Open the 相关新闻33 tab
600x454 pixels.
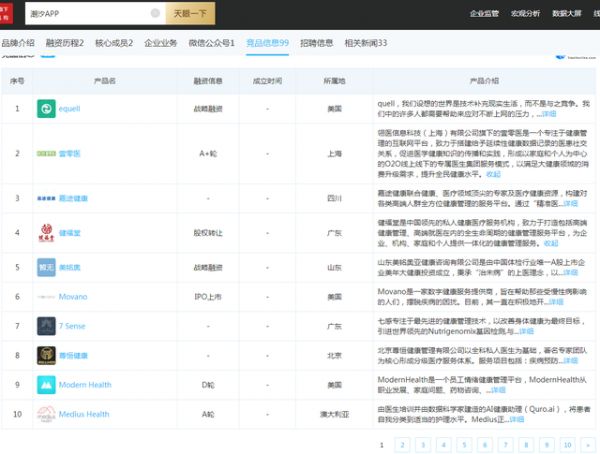pos(365,43)
